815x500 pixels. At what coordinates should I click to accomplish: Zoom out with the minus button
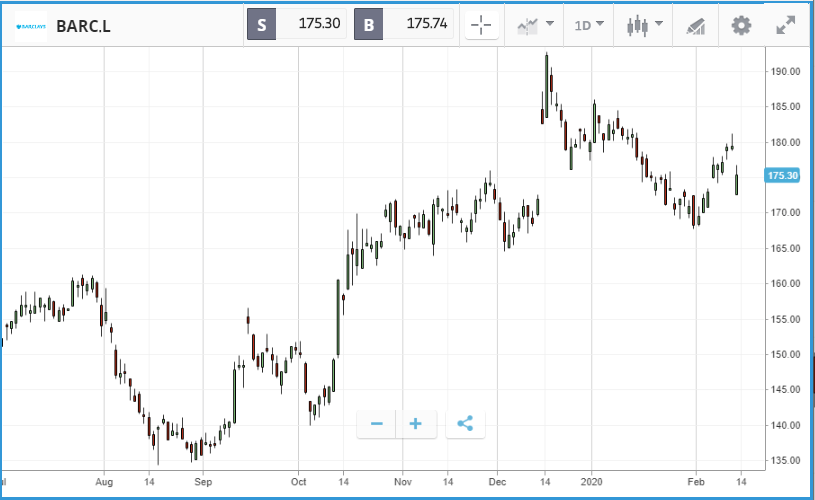(376, 424)
